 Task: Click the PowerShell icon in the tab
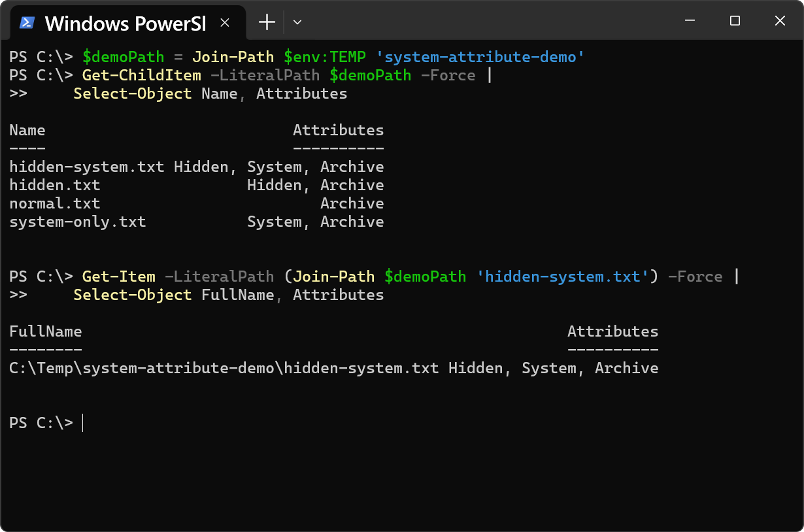tap(27, 23)
